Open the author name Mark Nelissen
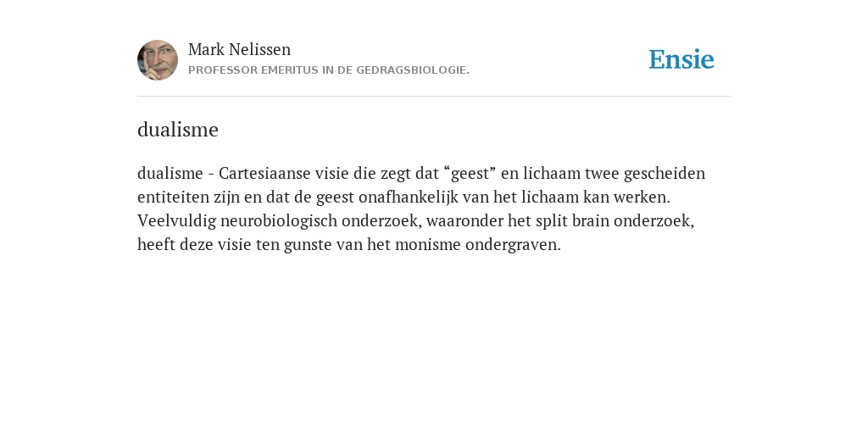868x434 pixels. pos(239,49)
